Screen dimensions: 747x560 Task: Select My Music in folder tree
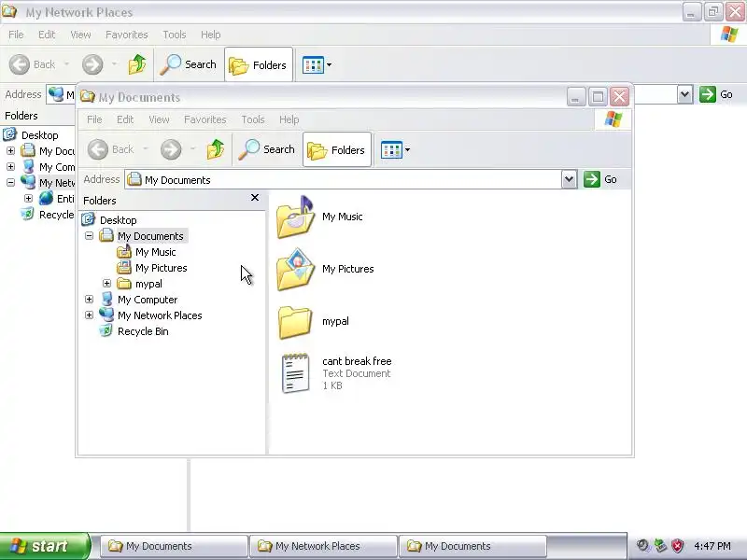click(x=155, y=252)
